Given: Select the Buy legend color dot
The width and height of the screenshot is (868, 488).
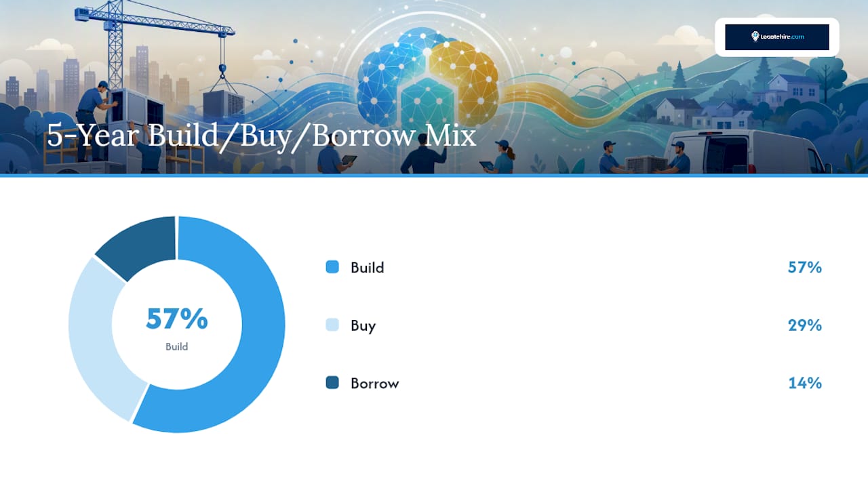Looking at the screenshot, I should pyautogui.click(x=332, y=325).
